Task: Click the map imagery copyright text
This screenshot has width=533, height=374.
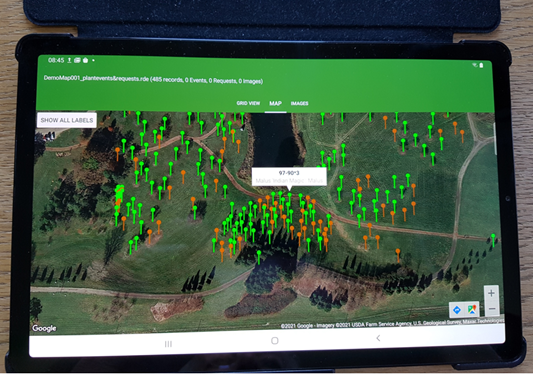Action: [x=393, y=323]
